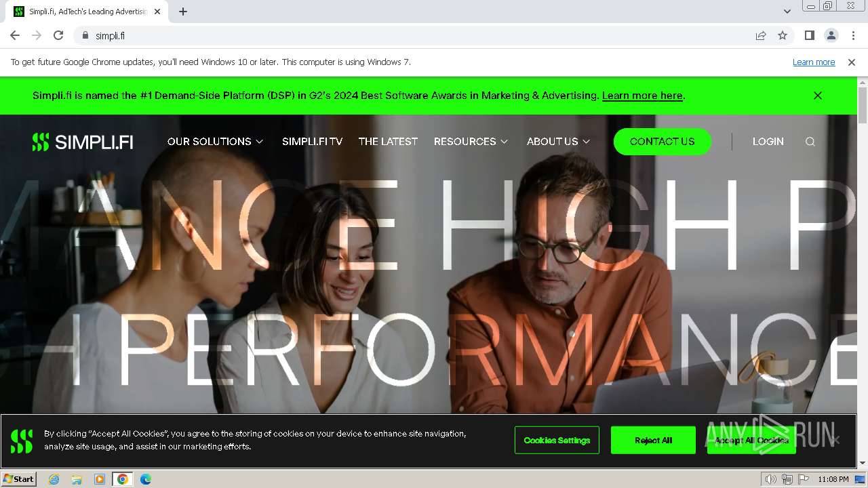Select the Simpli.fi AdTech tab

coord(87,12)
